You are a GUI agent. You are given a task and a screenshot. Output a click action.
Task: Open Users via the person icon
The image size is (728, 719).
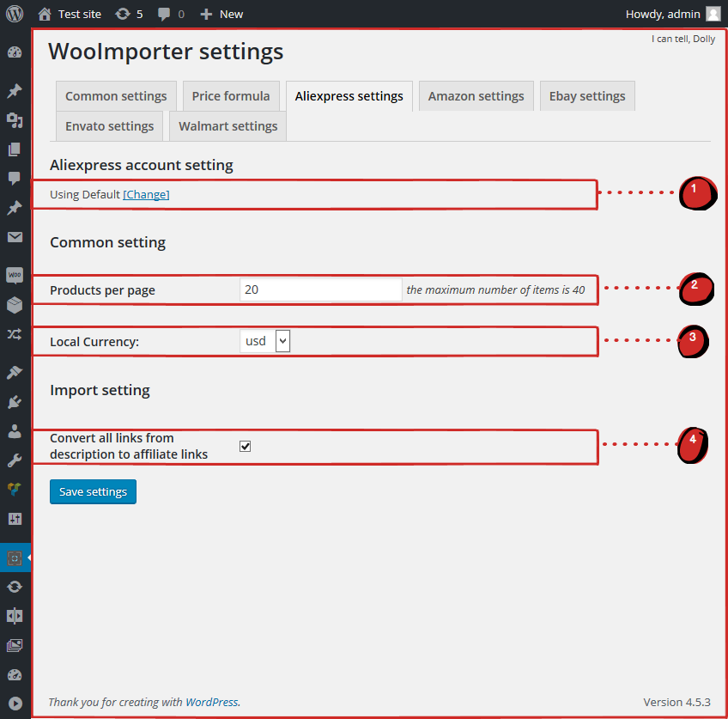(15, 431)
